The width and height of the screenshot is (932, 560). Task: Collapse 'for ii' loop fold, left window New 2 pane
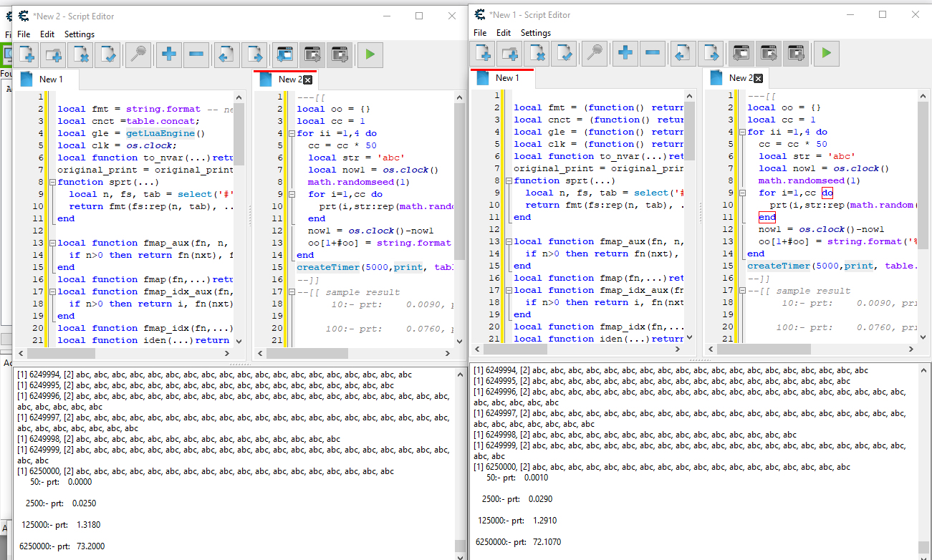(292, 133)
